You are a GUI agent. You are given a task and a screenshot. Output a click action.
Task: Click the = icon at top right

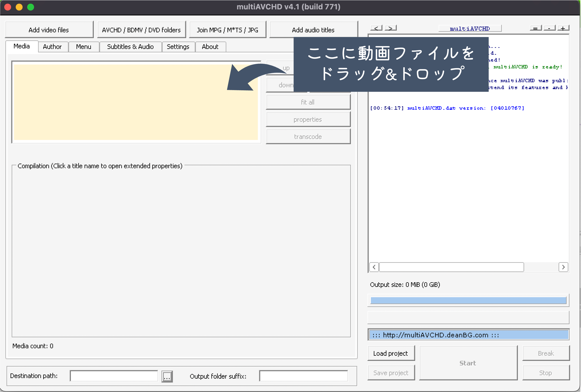(535, 28)
